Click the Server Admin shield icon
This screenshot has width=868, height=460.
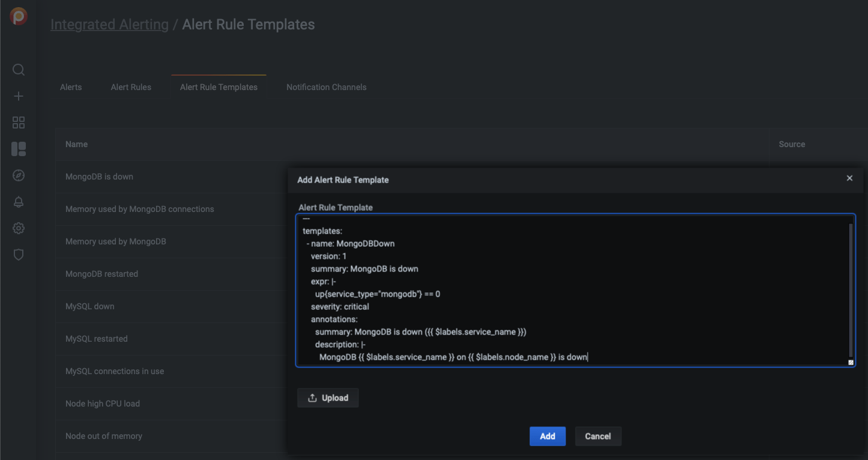click(18, 254)
